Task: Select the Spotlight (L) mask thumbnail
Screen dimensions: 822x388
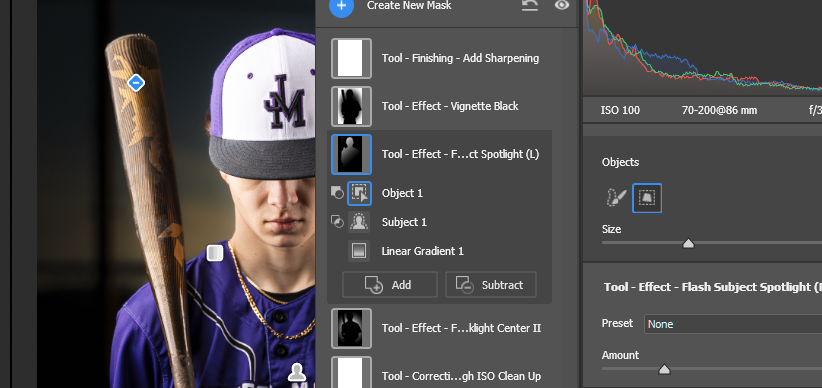Action: point(351,154)
